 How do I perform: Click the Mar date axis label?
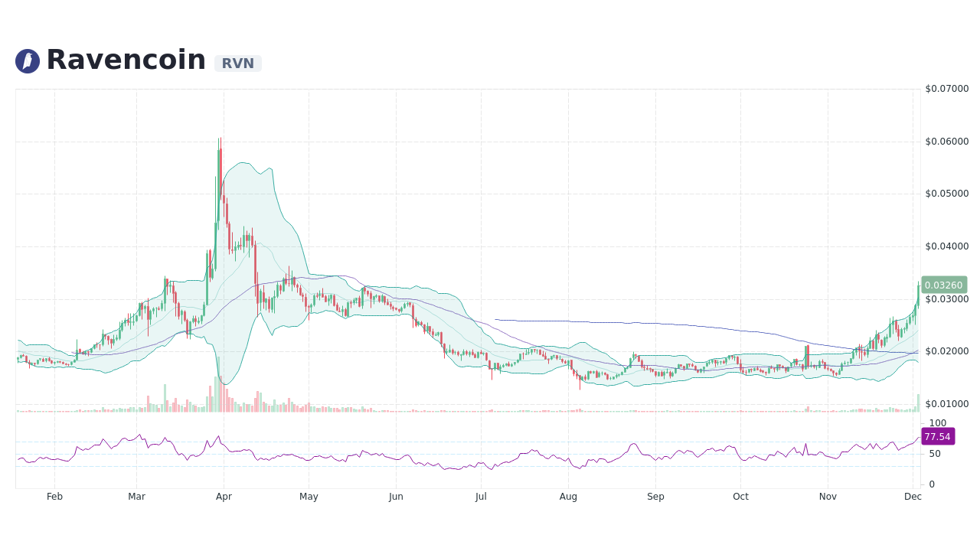[x=136, y=497]
